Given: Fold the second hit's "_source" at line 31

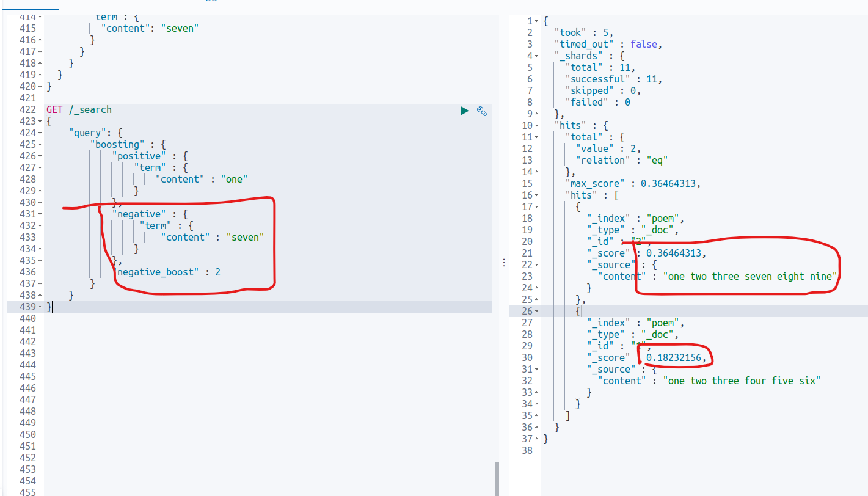Looking at the screenshot, I should click(537, 370).
